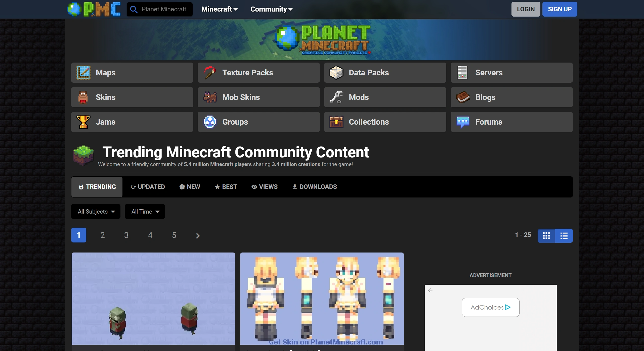
Task: Click the Collections chest icon
Action: [336, 122]
